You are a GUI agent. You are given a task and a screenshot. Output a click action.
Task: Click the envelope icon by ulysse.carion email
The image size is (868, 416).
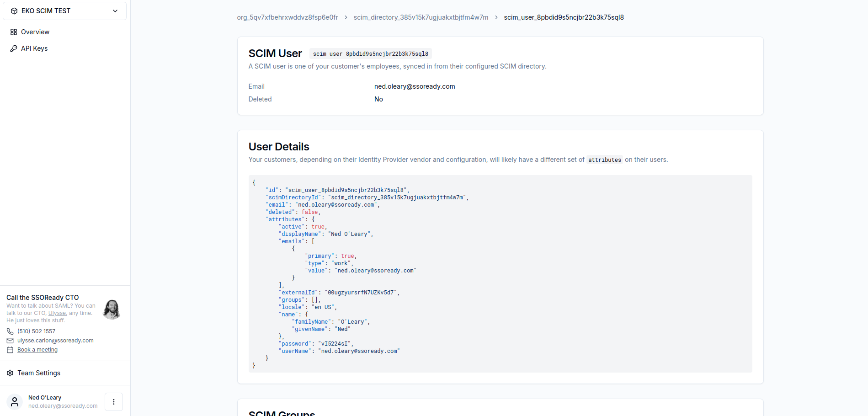(10, 341)
